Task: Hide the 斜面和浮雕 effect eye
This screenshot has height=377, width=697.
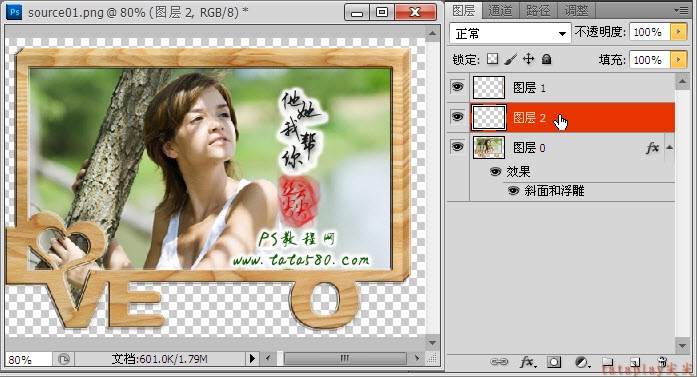Action: pos(513,191)
